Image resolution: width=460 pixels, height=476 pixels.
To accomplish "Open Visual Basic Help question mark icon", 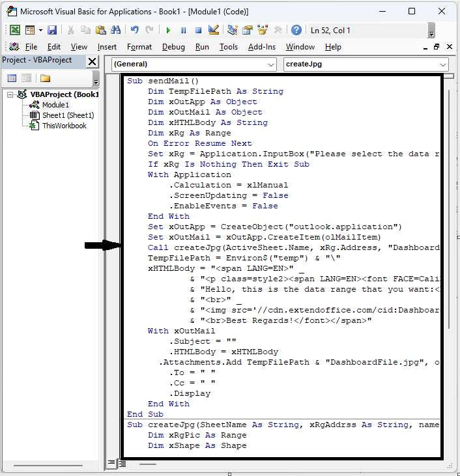I will pos(296,30).
